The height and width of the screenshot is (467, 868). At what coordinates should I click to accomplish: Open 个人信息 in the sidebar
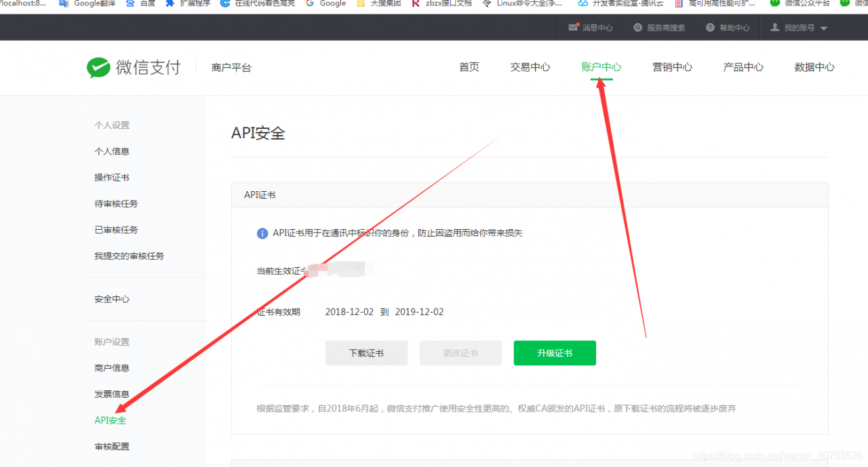(112, 151)
